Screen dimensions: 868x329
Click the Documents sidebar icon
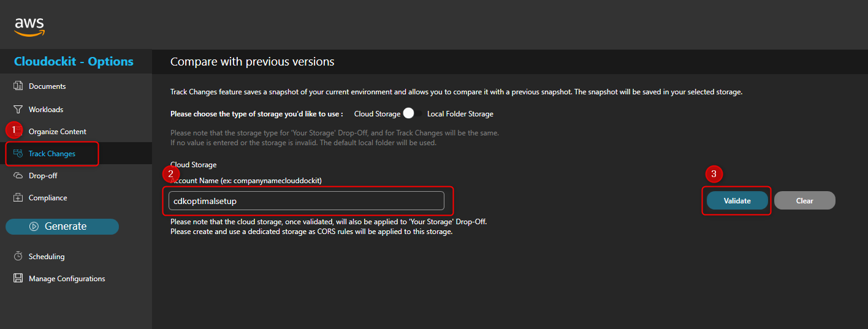18,86
